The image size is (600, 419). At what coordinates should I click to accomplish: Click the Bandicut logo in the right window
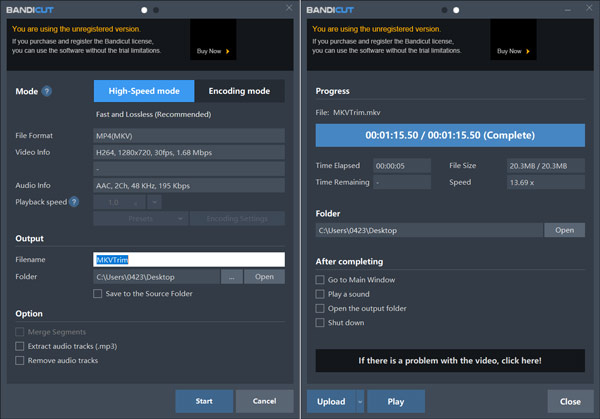[330, 10]
